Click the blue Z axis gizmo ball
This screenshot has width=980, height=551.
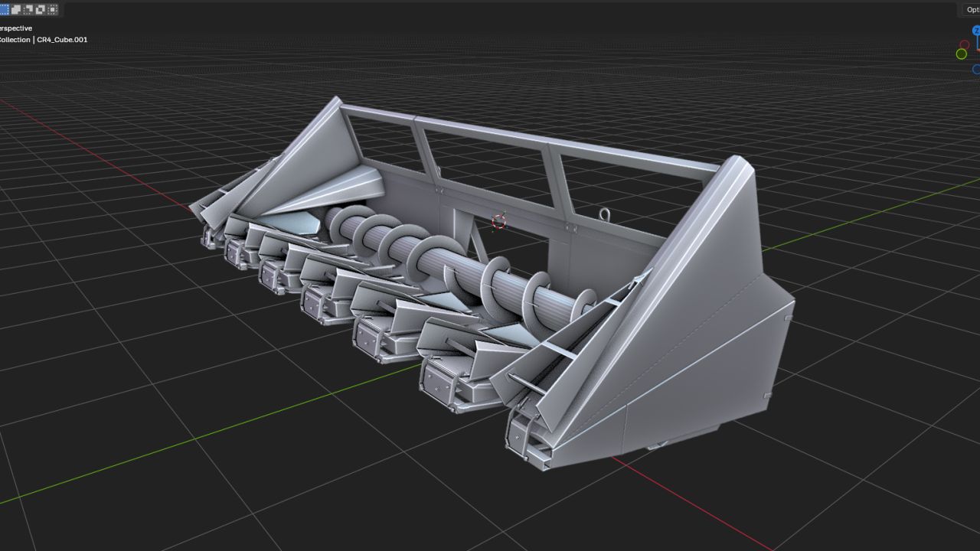tap(976, 31)
